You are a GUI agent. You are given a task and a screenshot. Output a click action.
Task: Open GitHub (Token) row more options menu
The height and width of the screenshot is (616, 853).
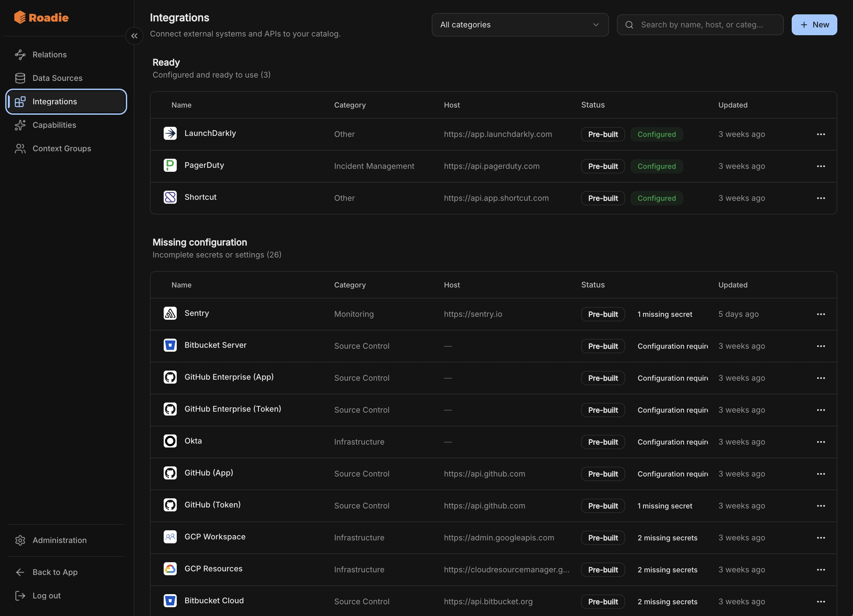[x=821, y=506]
